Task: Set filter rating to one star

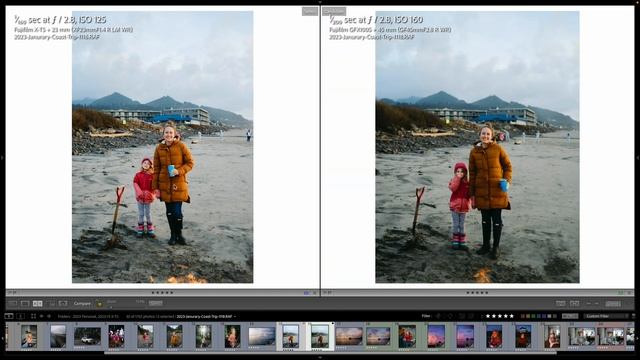Action: coord(488,316)
